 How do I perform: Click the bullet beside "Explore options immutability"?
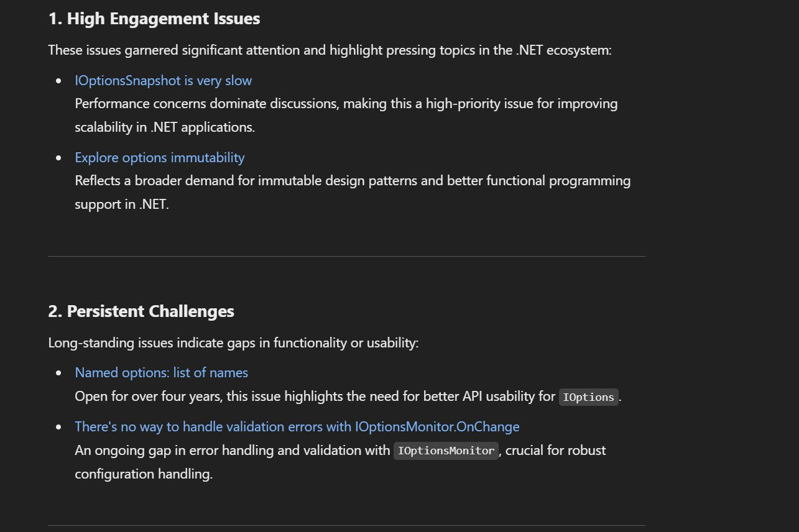coord(59,158)
